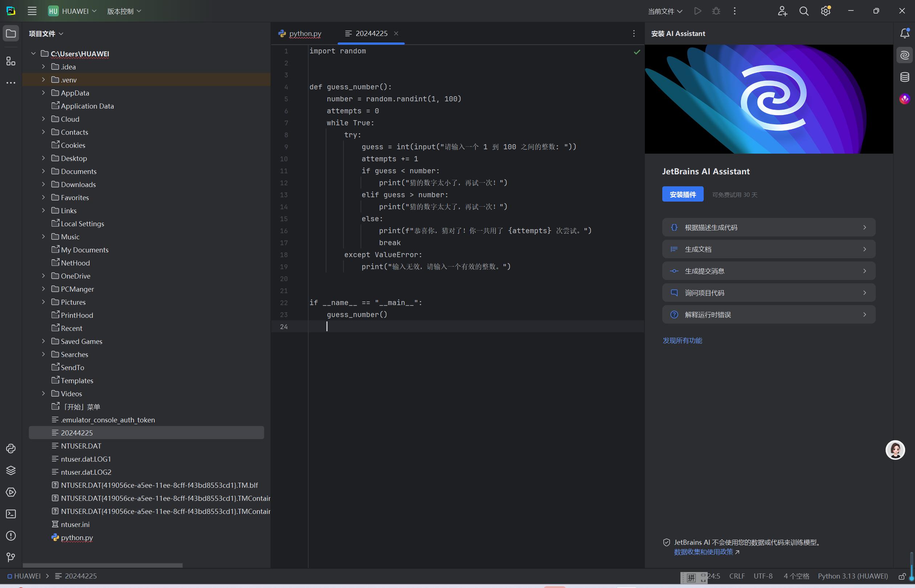Click the project tree horizontal scrollbar
The width and height of the screenshot is (915, 588).
coord(102,565)
